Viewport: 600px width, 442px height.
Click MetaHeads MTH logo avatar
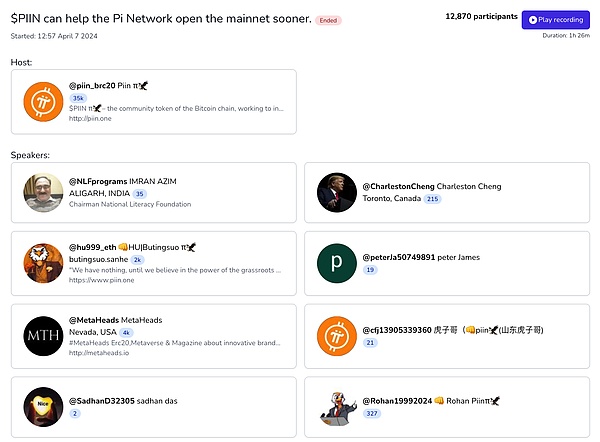[44, 334]
